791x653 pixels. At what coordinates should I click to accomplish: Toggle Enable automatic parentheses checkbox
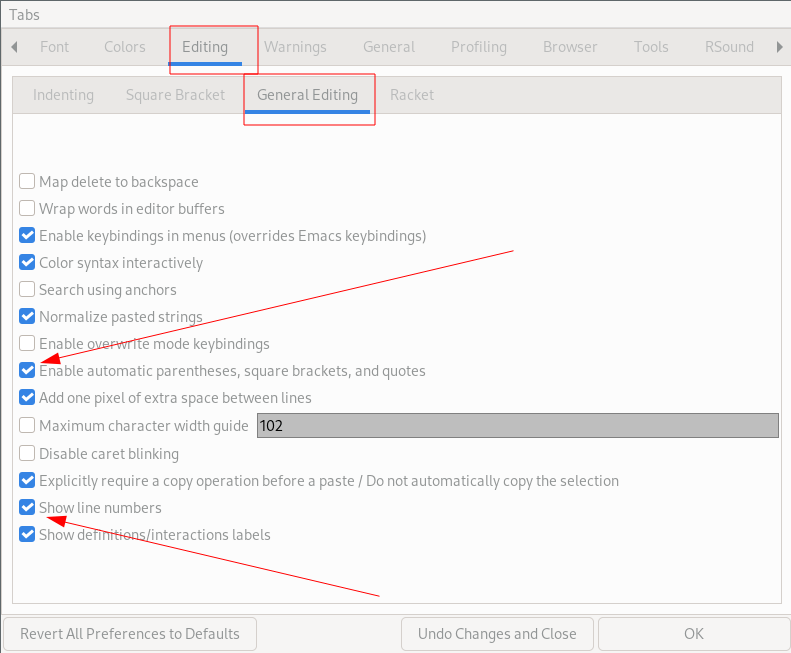[x=27, y=371]
